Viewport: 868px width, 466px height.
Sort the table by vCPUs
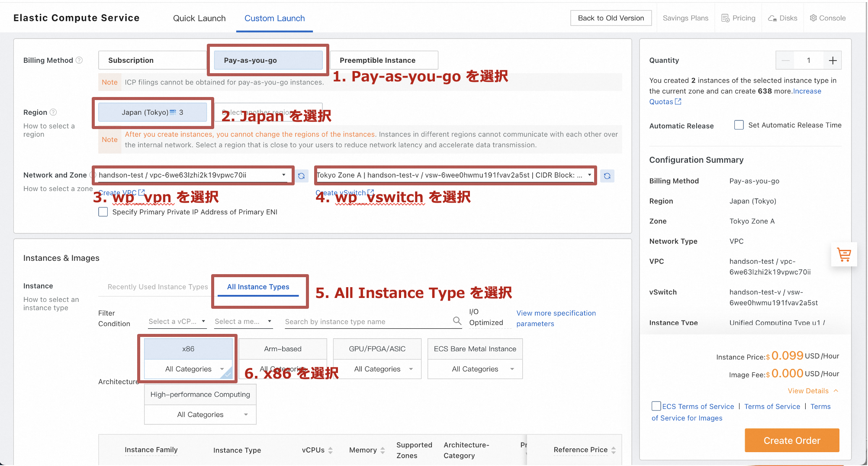331,450
